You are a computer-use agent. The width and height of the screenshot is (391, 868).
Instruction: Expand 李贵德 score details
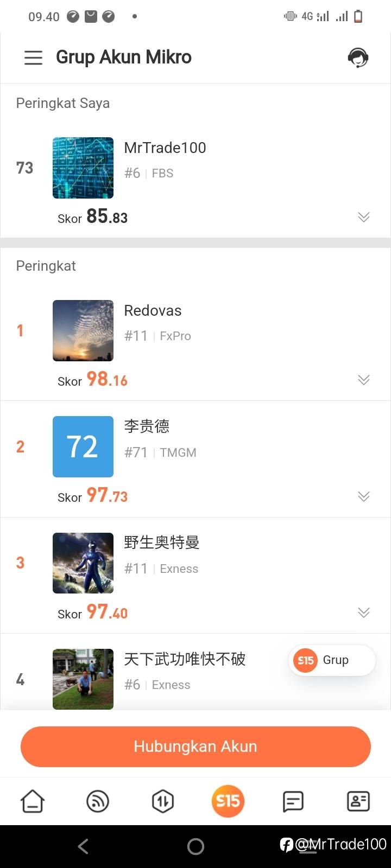click(364, 496)
